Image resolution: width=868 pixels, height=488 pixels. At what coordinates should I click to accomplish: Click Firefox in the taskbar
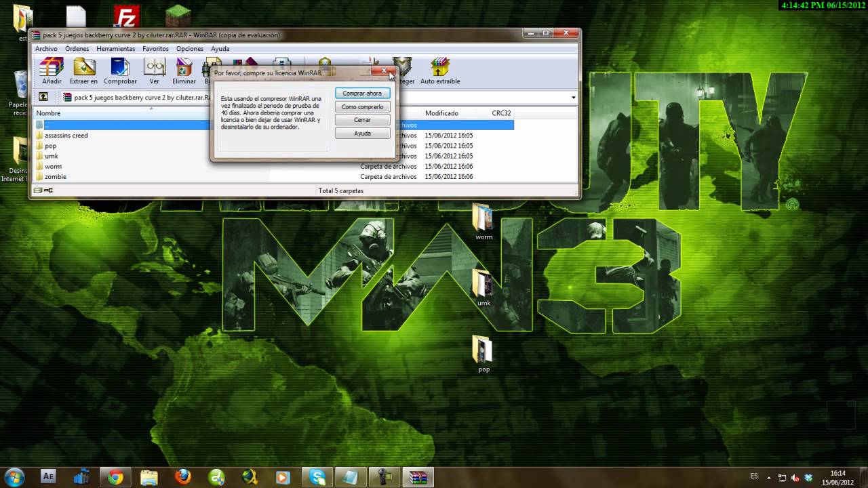point(182,477)
